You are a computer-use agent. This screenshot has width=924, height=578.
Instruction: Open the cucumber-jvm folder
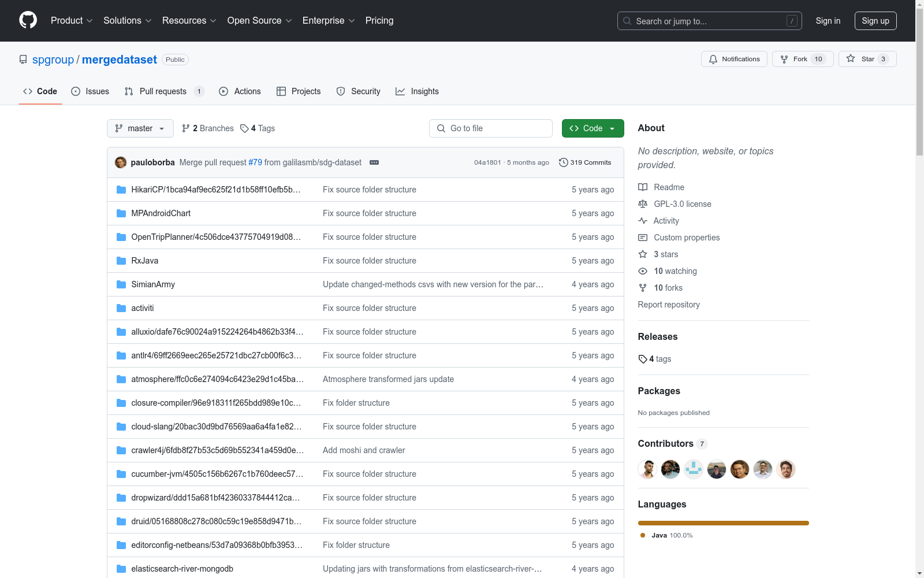coord(217,474)
